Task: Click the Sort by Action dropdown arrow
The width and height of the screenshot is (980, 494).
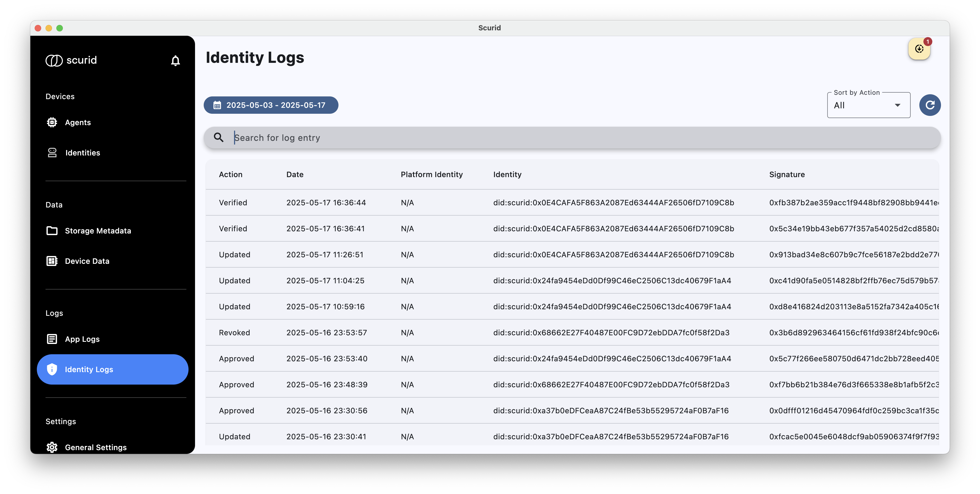Action: 897,105
